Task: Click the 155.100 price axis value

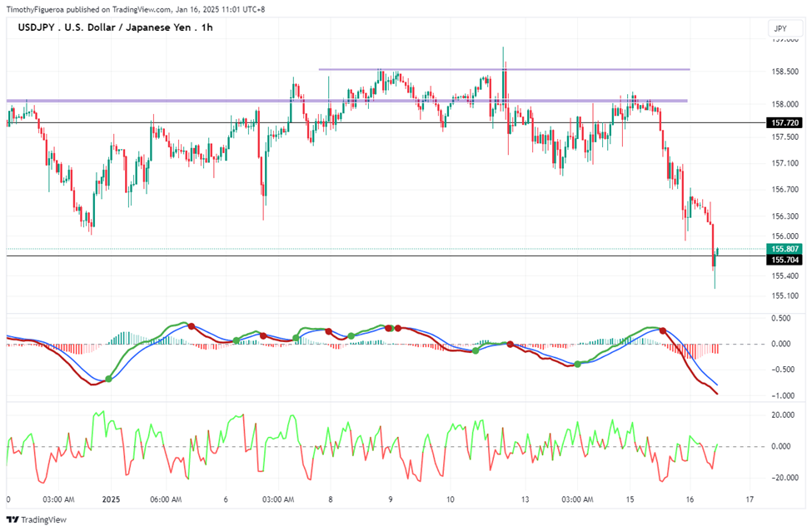Action: point(785,296)
